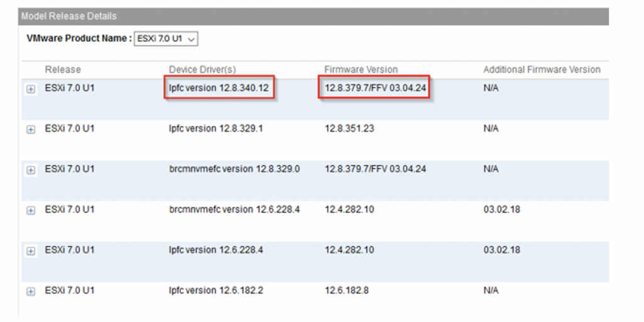Screen dimensions: 644x322
Task: Click the Additional Firmware Version column header
Action: (541, 69)
